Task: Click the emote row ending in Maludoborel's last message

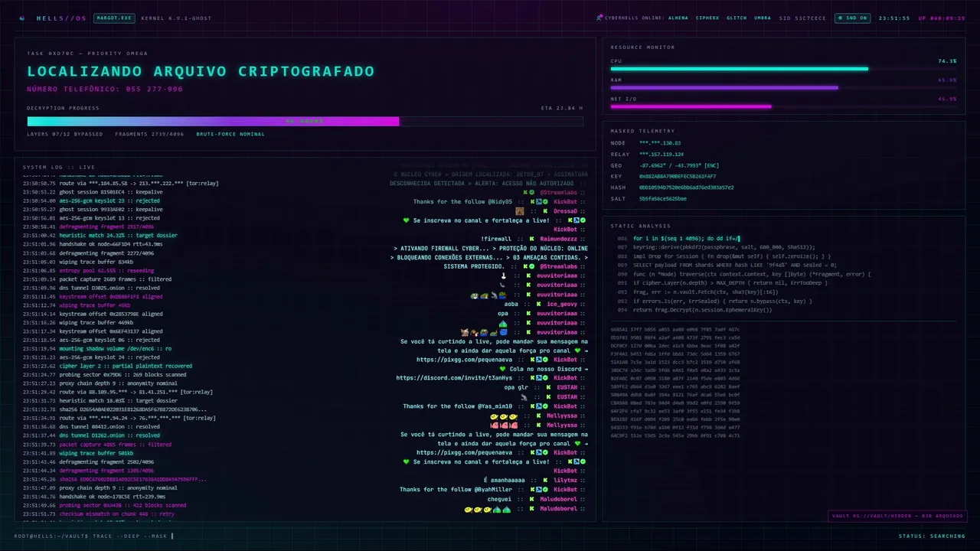Action: tap(487, 509)
